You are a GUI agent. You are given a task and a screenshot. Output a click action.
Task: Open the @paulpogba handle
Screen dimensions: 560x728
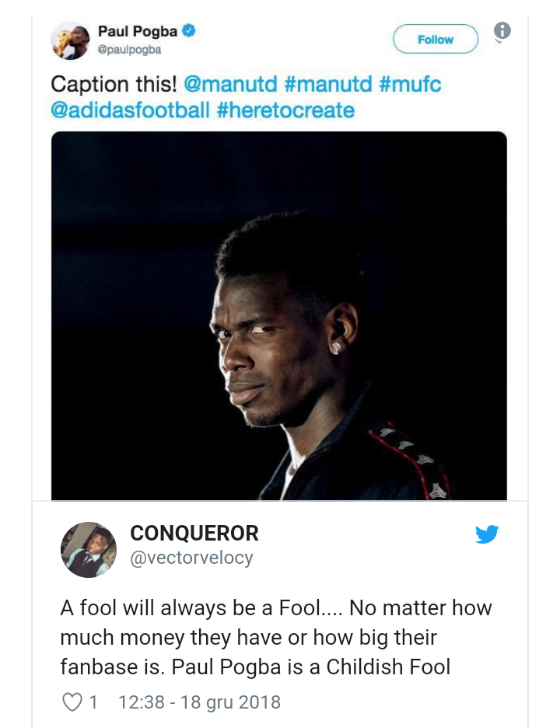(x=129, y=50)
